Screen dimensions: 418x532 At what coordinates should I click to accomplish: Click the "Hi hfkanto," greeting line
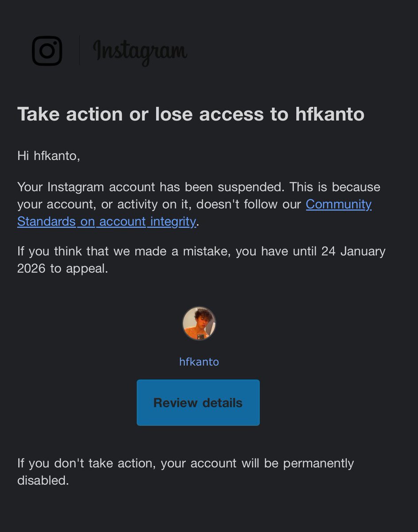49,156
